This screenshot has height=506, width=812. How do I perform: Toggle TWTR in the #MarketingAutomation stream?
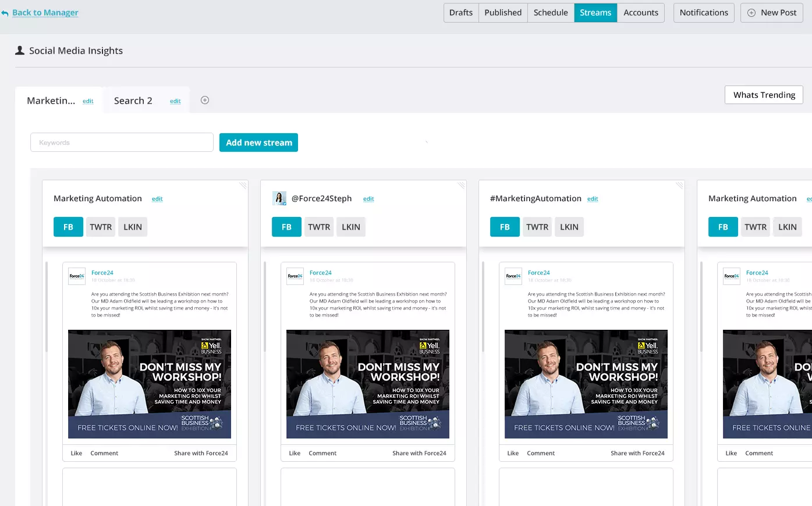[x=537, y=227]
